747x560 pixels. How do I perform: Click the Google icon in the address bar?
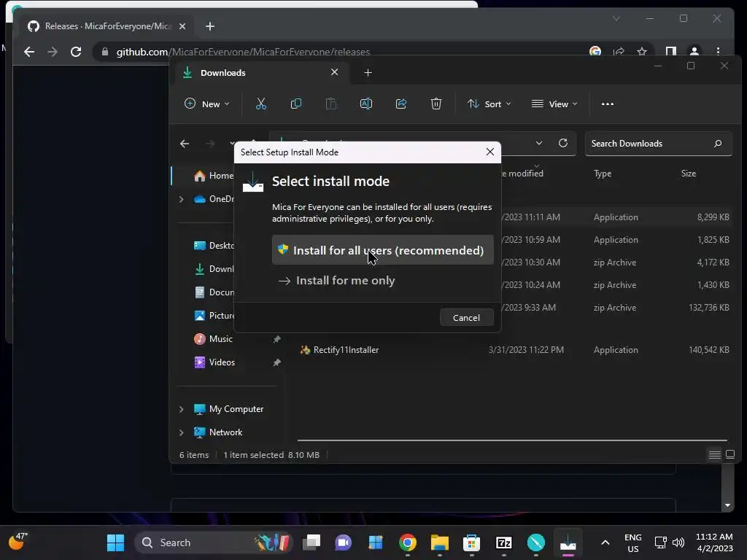[595, 52]
